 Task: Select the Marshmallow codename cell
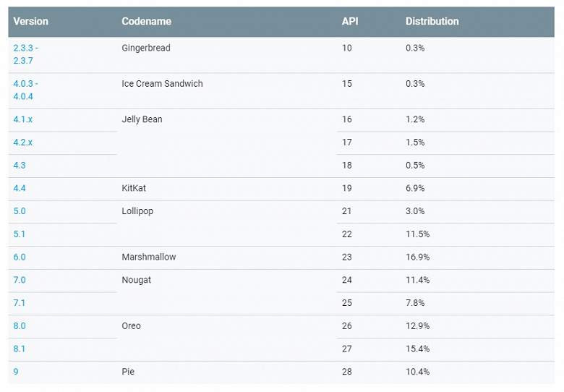click(148, 257)
